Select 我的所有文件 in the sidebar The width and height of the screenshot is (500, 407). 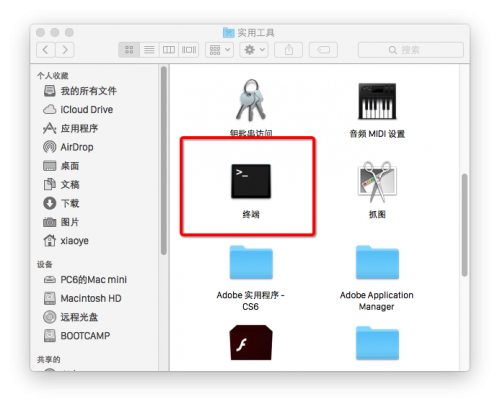coord(80,91)
